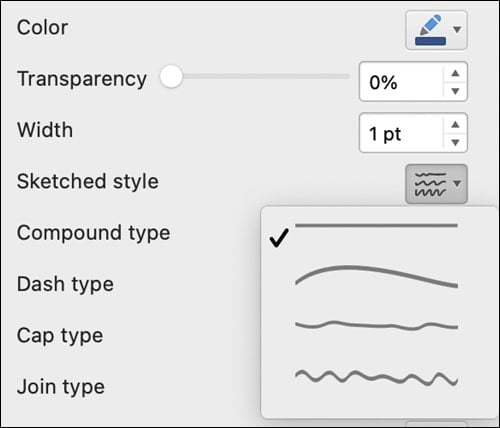The image size is (500, 428).
Task: Collapse the Sketched style dropdown arrow
Action: click(x=457, y=183)
